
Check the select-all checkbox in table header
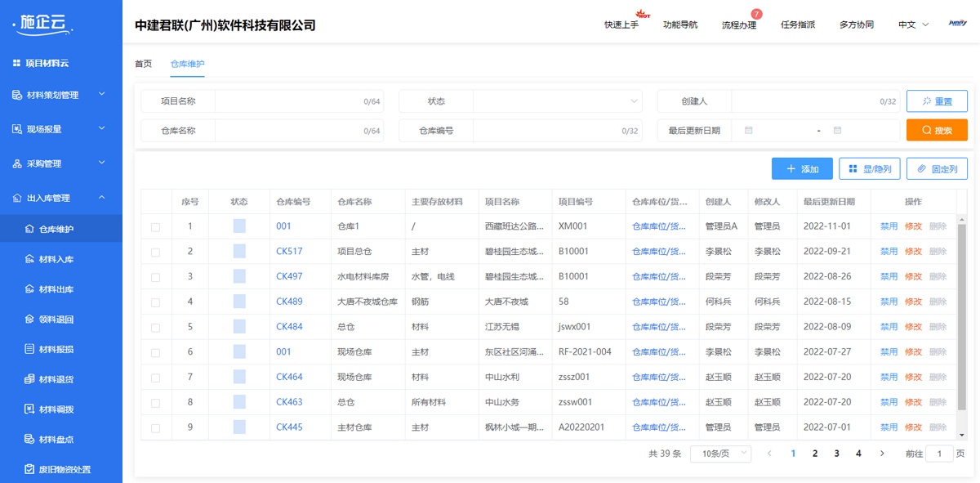(155, 201)
